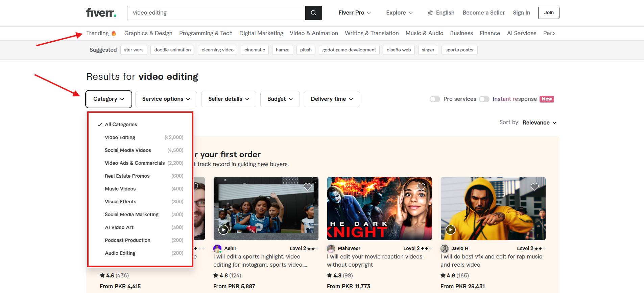
Task: Open the Budget filter dropdown
Action: 280,99
